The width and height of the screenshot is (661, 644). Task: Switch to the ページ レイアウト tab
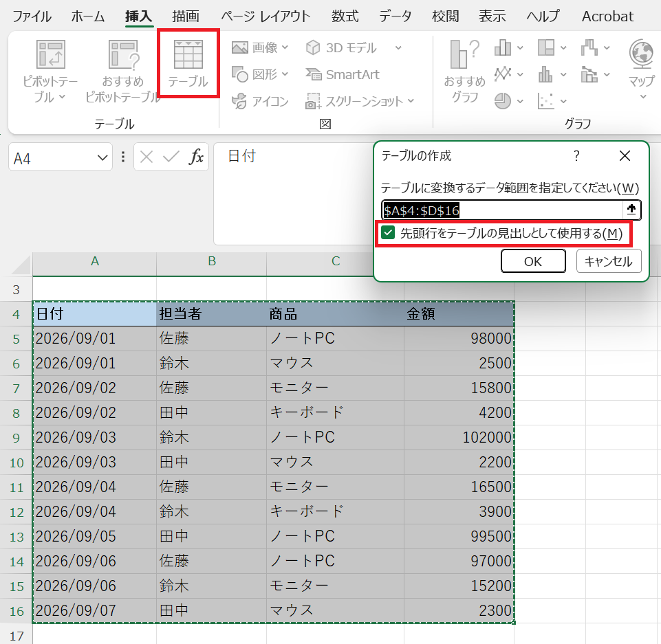tap(266, 16)
